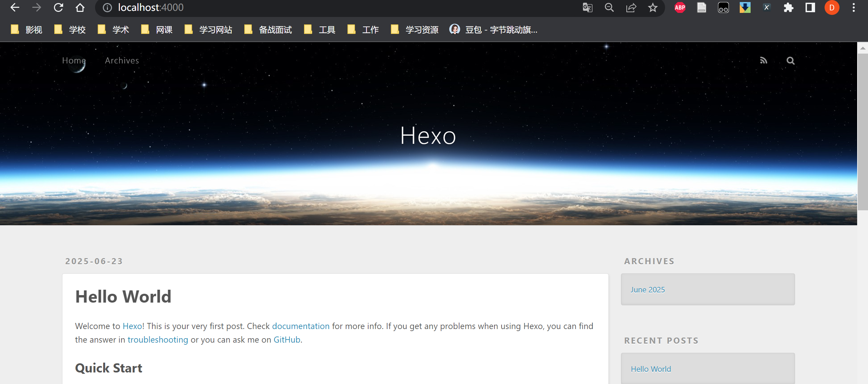
Task: Follow the Hexo link in the post
Action: [132, 326]
